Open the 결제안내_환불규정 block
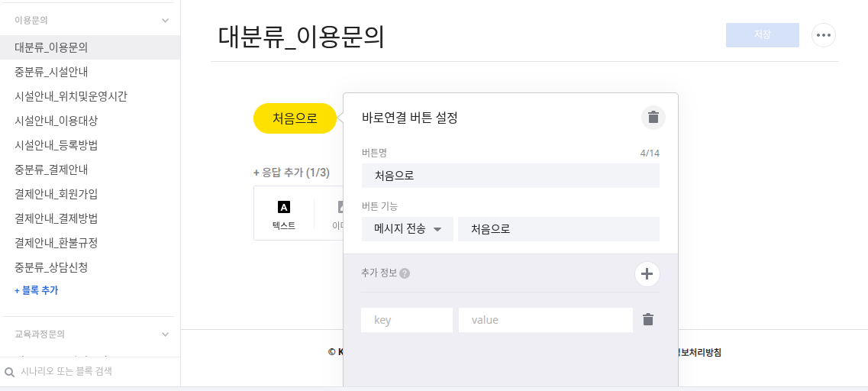 click(56, 243)
